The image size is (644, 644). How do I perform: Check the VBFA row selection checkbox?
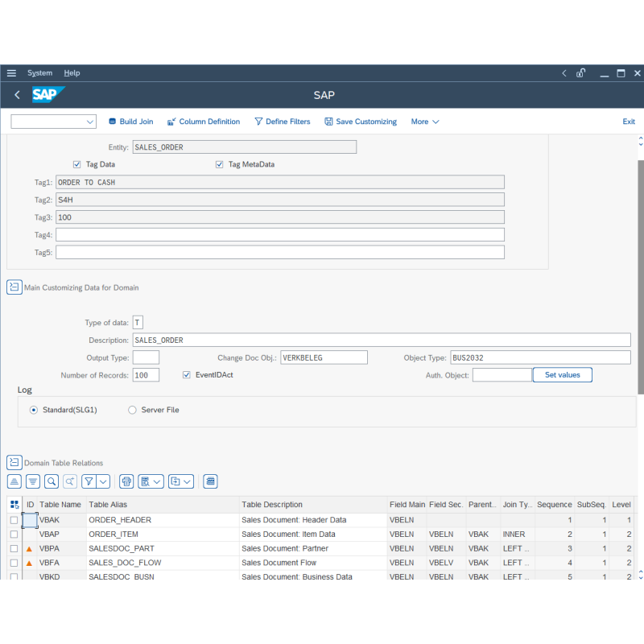[14, 563]
